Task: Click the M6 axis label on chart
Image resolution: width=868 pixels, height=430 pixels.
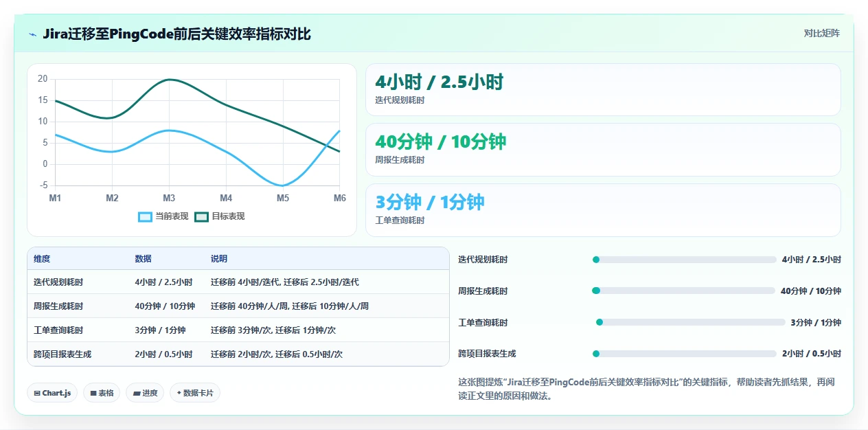Action: [340, 198]
